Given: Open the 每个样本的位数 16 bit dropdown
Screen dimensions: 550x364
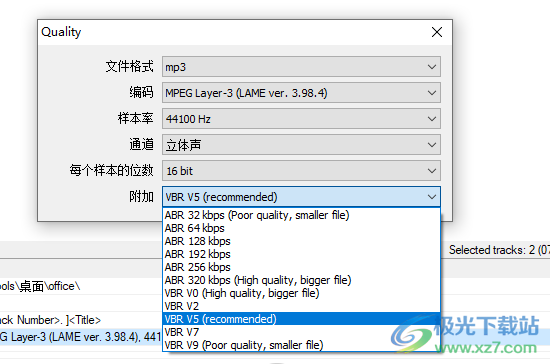Looking at the screenshot, I should click(x=301, y=171).
